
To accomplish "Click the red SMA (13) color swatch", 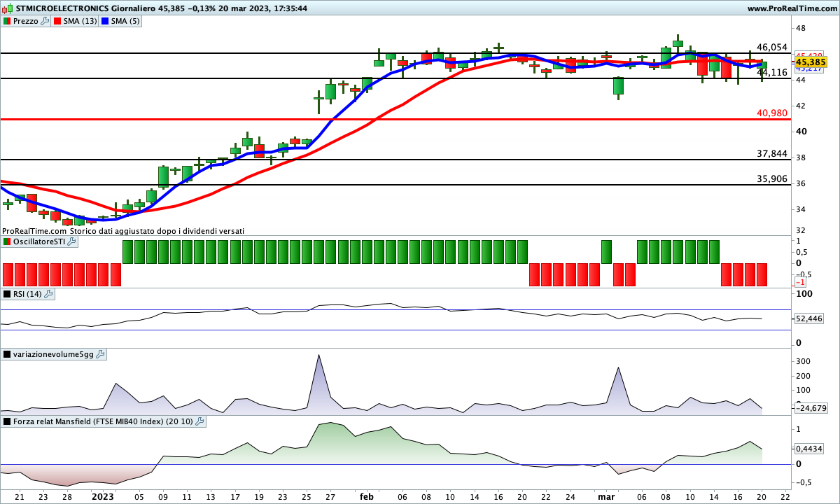I will pos(58,21).
